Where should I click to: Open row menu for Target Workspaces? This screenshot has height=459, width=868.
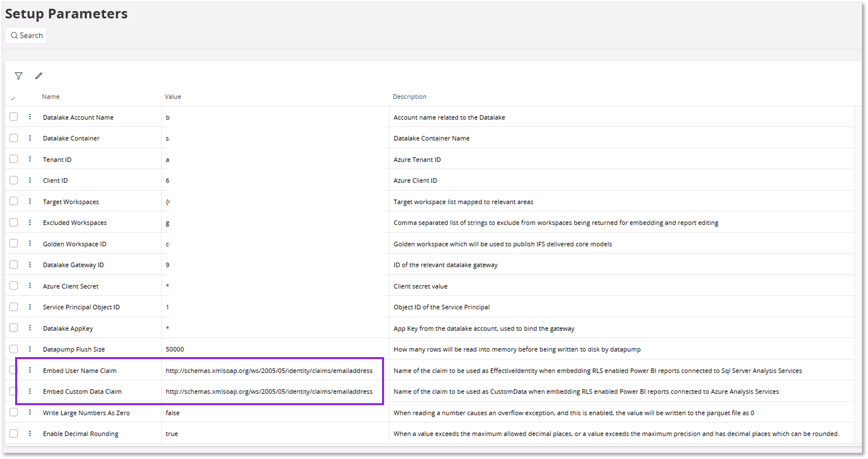click(x=30, y=201)
